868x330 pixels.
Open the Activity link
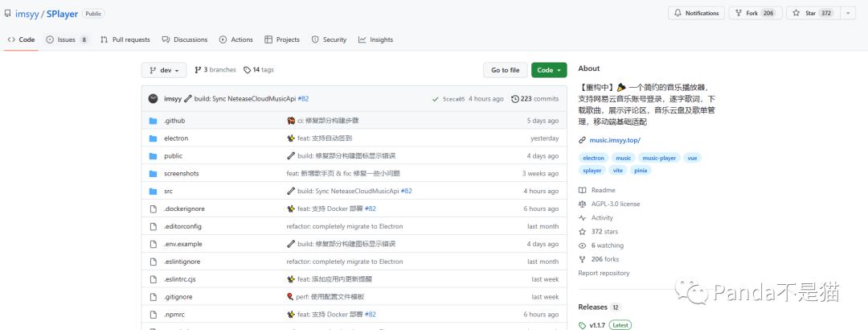[x=596, y=218]
